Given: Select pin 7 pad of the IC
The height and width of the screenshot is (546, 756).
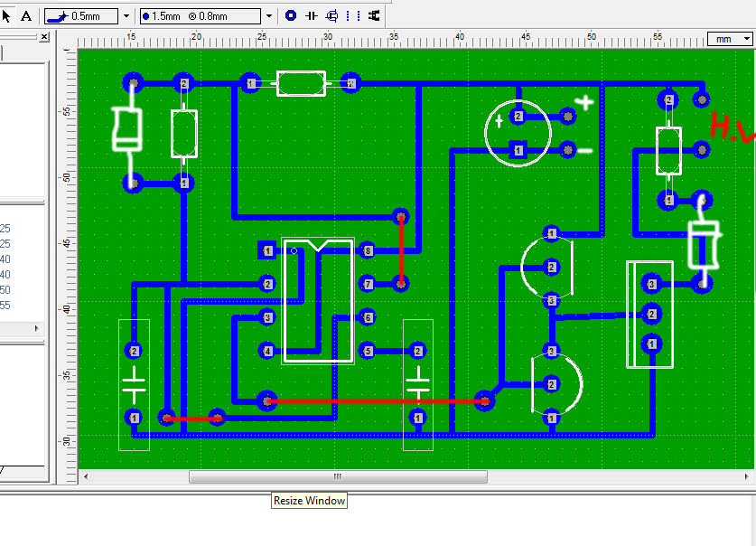Looking at the screenshot, I should tap(368, 284).
